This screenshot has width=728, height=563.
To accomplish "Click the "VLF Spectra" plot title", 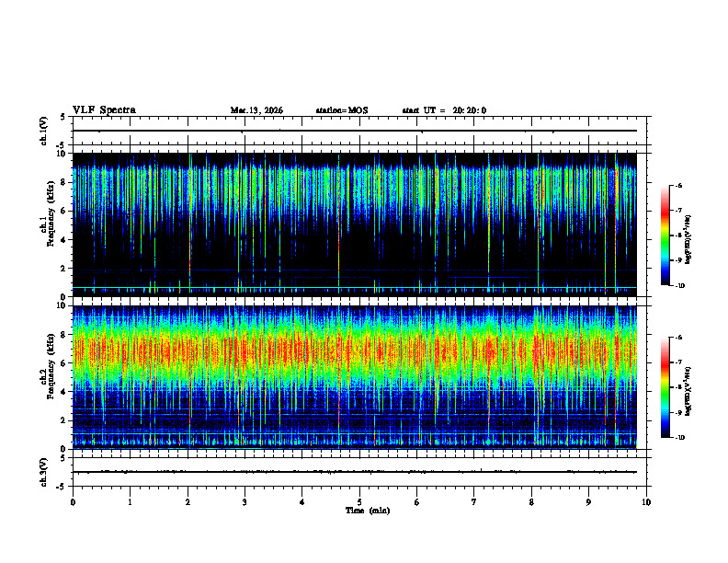I will [104, 110].
